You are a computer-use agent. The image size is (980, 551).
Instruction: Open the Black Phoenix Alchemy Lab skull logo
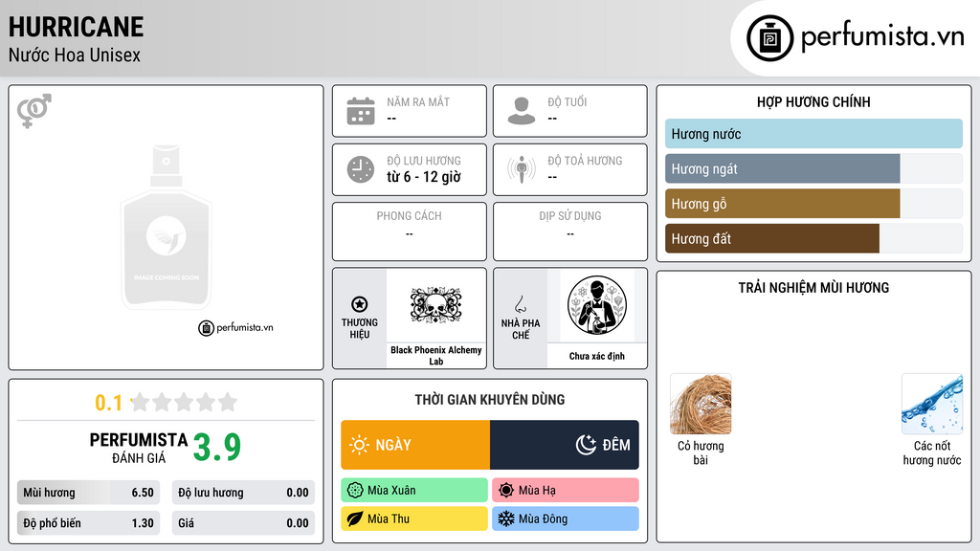click(x=436, y=305)
